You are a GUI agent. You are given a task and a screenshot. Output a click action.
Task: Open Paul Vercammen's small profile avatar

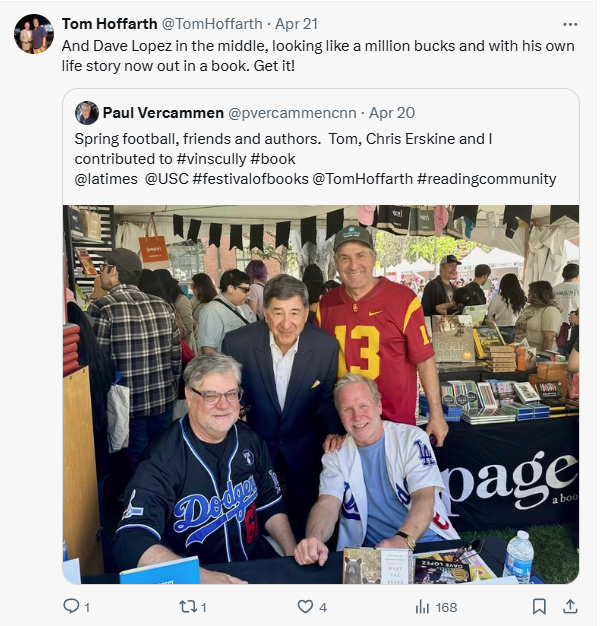(87, 113)
